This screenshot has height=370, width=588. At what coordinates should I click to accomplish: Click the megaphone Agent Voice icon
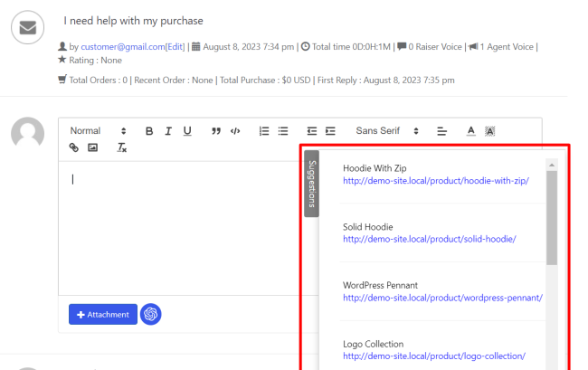tap(473, 46)
